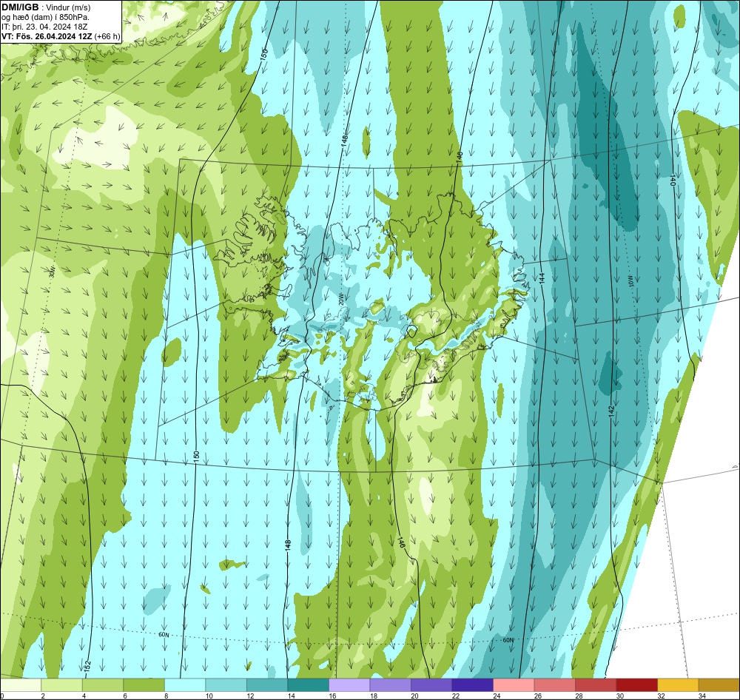The image size is (740, 700).
Task: Click the title text 'DMI/IGB : Vindur (m/s)'
Action: [46, 7]
